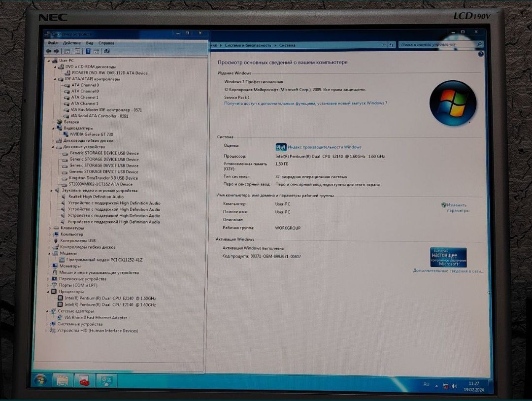
Task: Click the help question mark in System window
Action: (x=481, y=54)
